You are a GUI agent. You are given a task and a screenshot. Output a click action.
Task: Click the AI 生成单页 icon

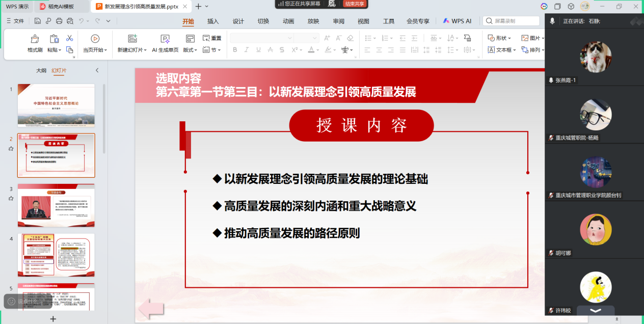(x=165, y=39)
